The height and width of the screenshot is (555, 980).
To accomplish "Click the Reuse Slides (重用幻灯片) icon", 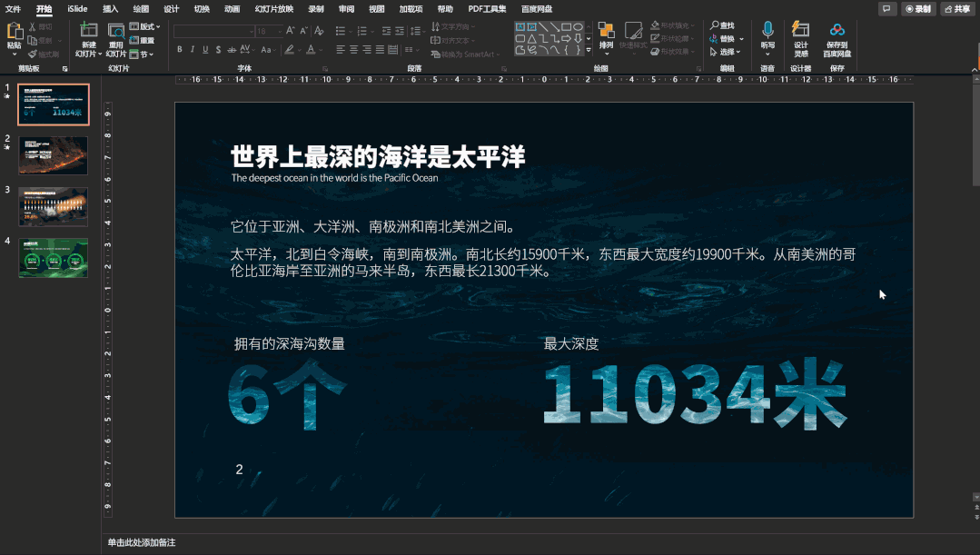I will (x=116, y=30).
